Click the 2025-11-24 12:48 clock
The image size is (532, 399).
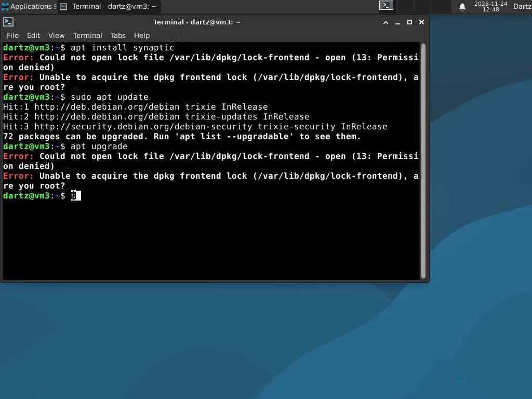tap(490, 6)
